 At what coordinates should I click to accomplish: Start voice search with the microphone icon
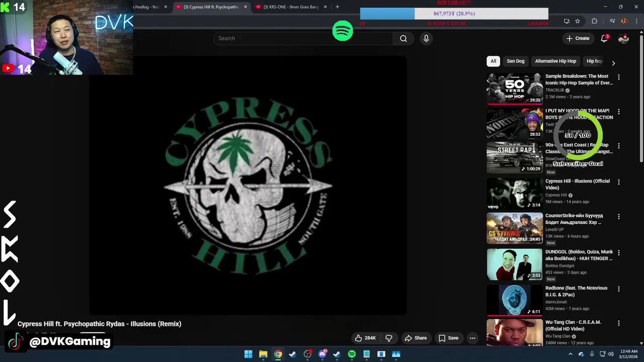pyautogui.click(x=426, y=38)
